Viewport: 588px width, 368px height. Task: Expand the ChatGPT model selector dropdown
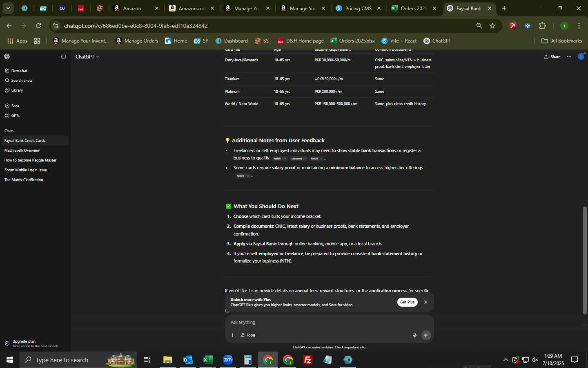[87, 57]
